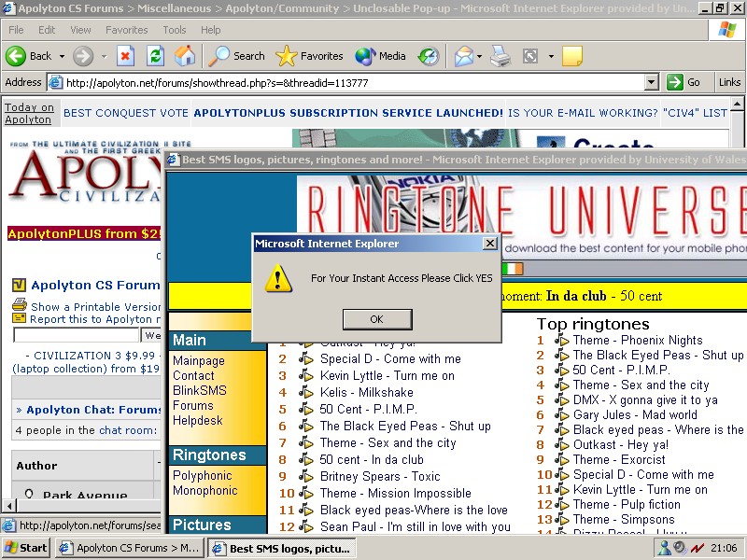This screenshot has width=747, height=560.
Task: Open the Search pane in toolbar
Action: coord(237,56)
